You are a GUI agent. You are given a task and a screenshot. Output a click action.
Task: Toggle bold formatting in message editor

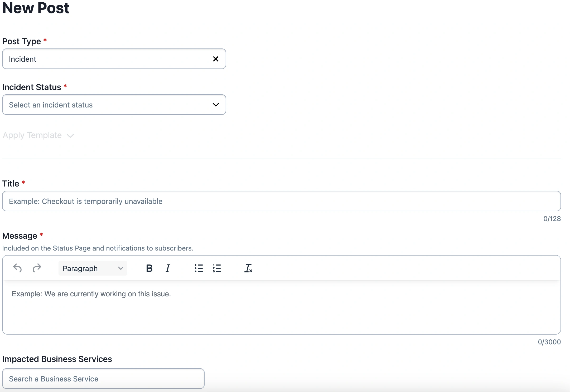(149, 268)
